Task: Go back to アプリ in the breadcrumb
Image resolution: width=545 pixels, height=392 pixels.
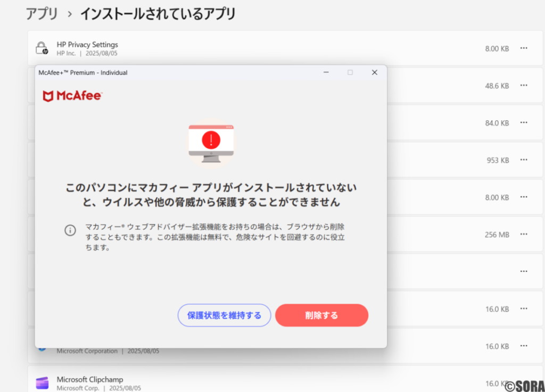Action: point(42,14)
